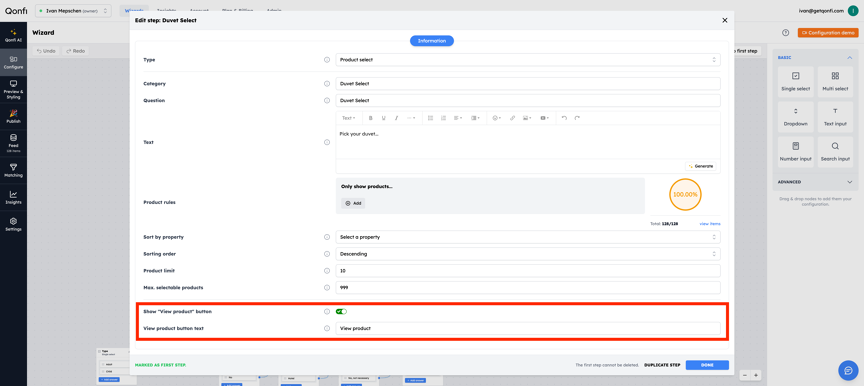864x386 pixels.
Task: Open the Publish section in sidebar
Action: click(13, 116)
